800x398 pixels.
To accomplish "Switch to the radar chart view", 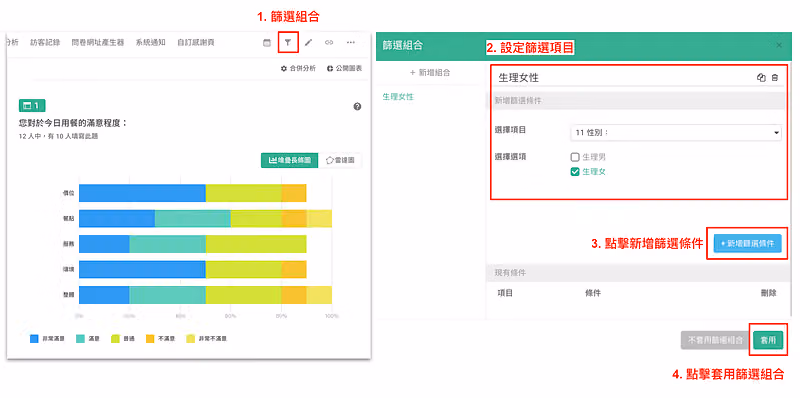I will 340,160.
